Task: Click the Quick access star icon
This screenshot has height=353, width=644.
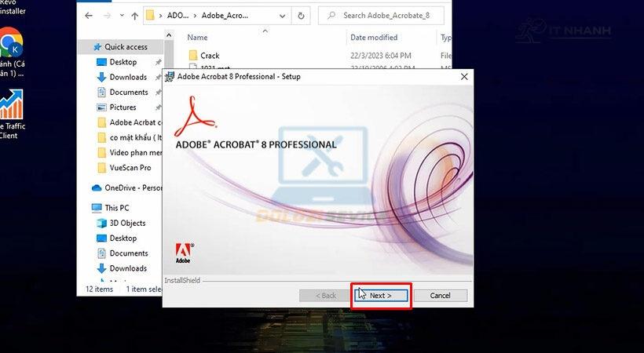Action: [x=97, y=47]
